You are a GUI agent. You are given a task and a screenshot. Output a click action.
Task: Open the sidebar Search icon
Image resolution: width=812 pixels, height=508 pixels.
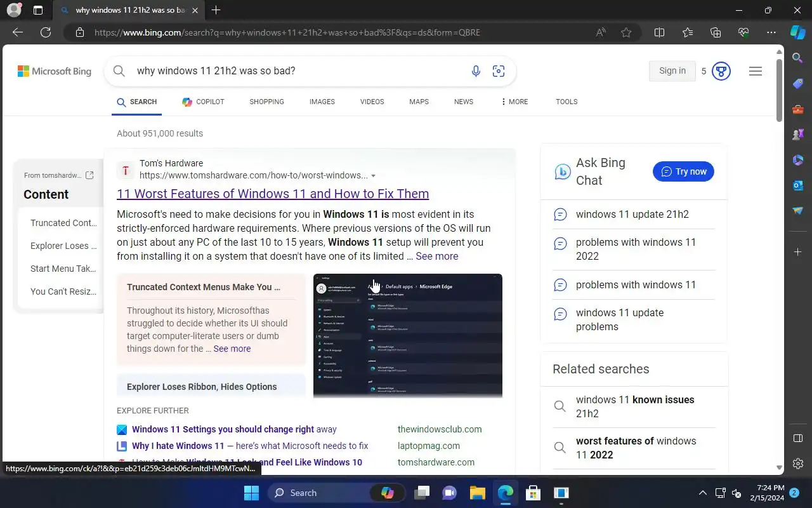tap(798, 58)
